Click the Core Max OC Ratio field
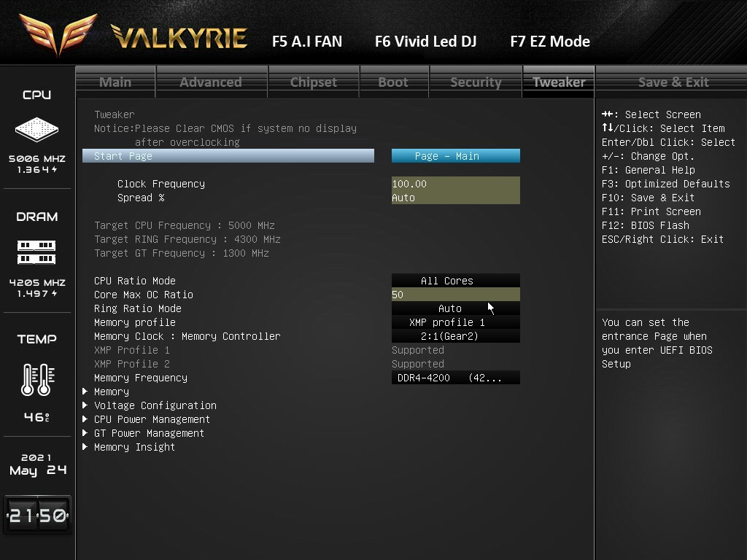Viewport: 747px width, 560px height. [x=455, y=295]
